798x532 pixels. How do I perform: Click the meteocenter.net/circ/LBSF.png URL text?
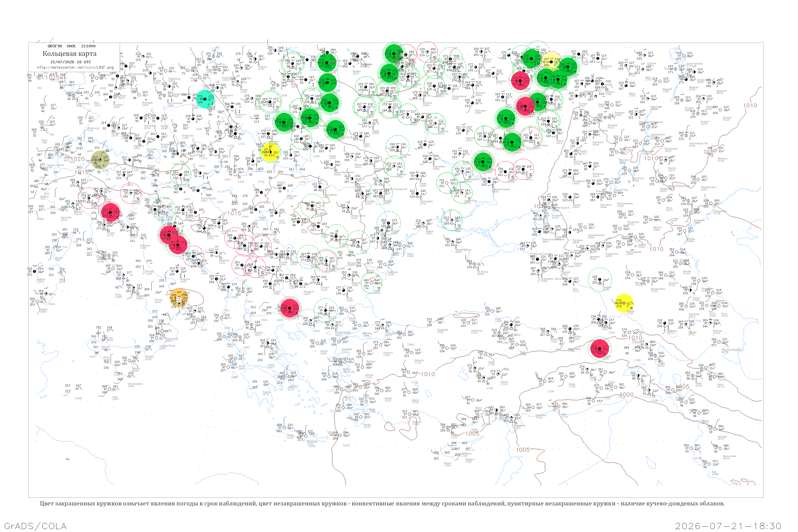(x=75, y=68)
